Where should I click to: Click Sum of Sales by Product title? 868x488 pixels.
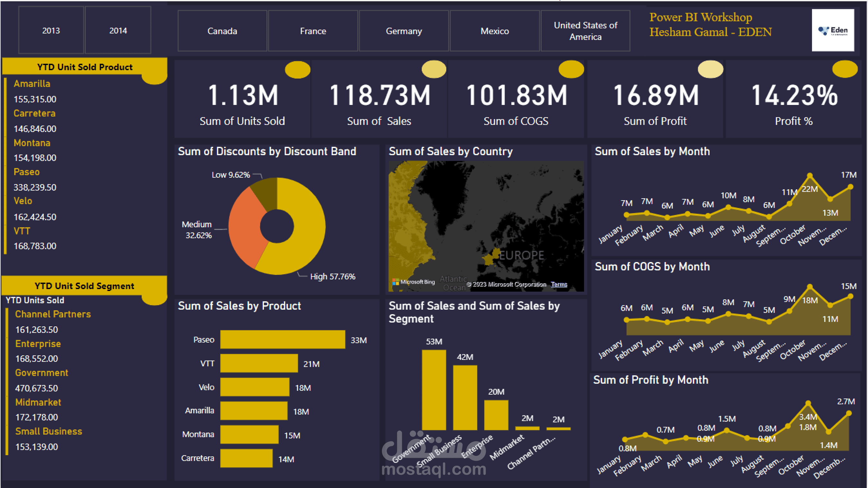pyautogui.click(x=239, y=306)
